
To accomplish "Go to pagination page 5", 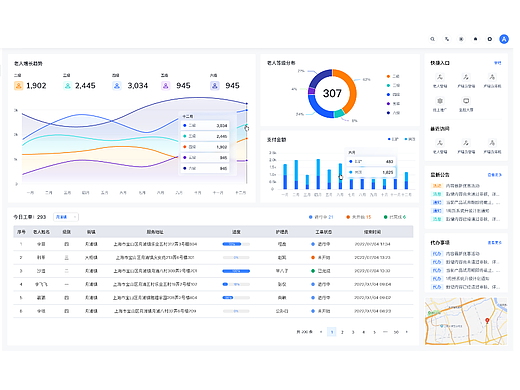I will pyautogui.click(x=375, y=332).
